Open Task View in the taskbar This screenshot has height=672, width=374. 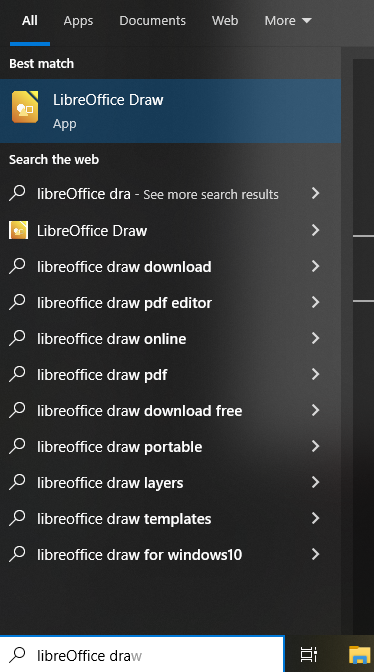(308, 654)
